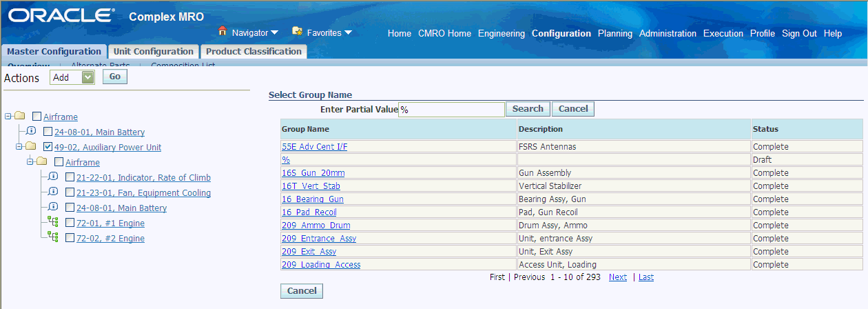Open 21-23-01, Fan, Equipment Cooling link

143,193
